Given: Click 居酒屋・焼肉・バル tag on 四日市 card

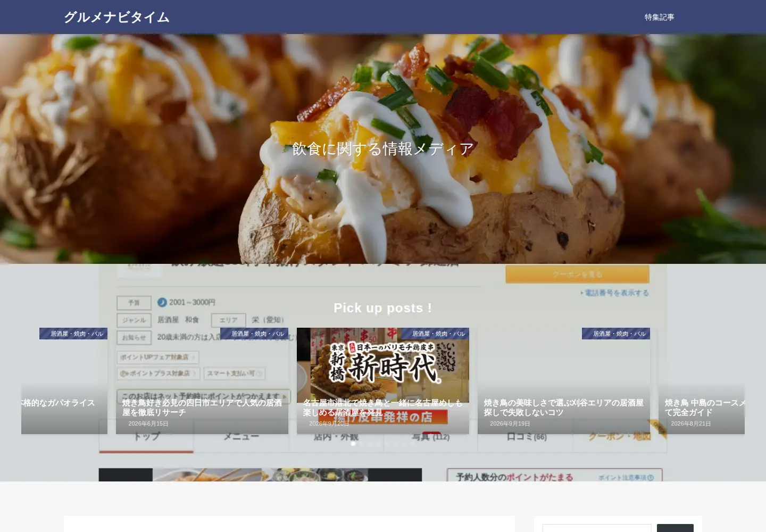Looking at the screenshot, I should coord(254,334).
